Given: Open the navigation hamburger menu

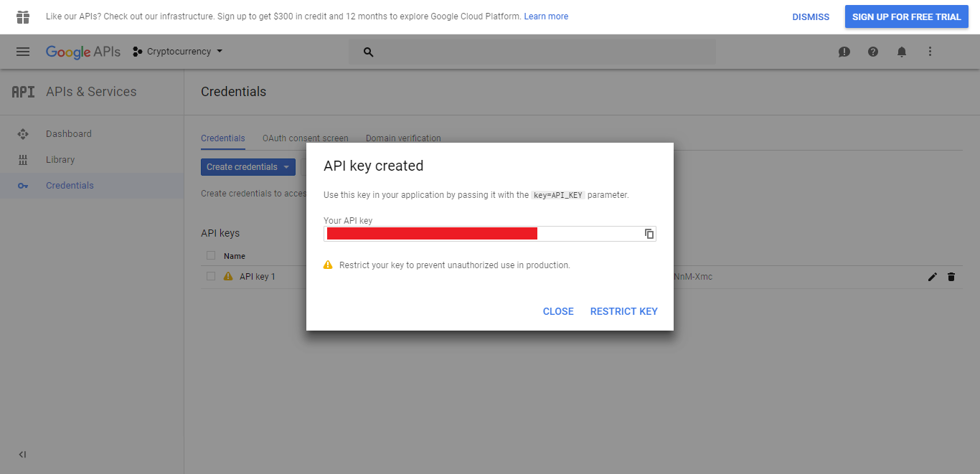Looking at the screenshot, I should (x=24, y=51).
